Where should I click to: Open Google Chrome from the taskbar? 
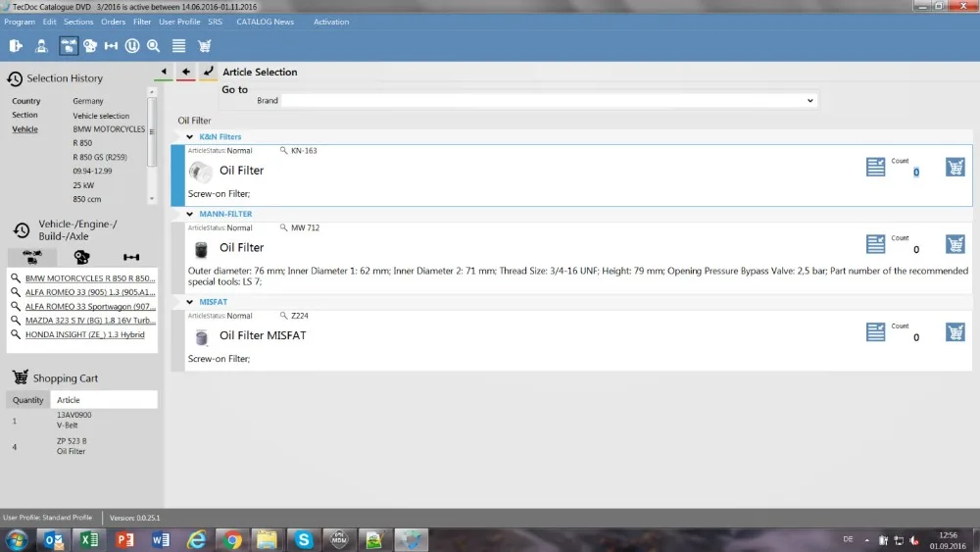tap(232, 539)
